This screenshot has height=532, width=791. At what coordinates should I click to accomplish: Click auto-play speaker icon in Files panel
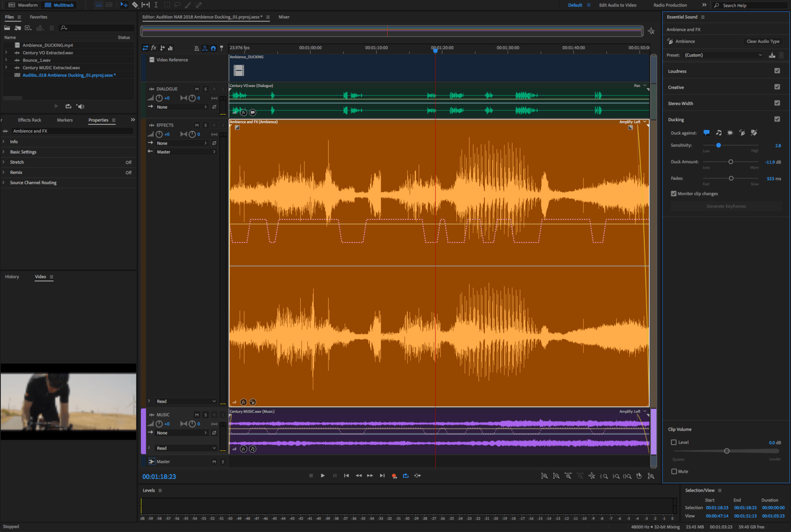pyautogui.click(x=80, y=106)
